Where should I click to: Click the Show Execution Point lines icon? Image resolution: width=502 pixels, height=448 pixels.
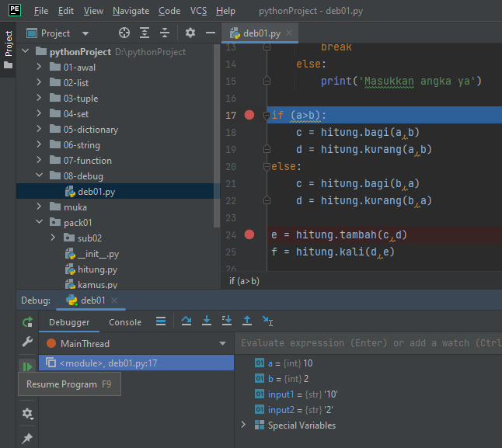[161, 321]
